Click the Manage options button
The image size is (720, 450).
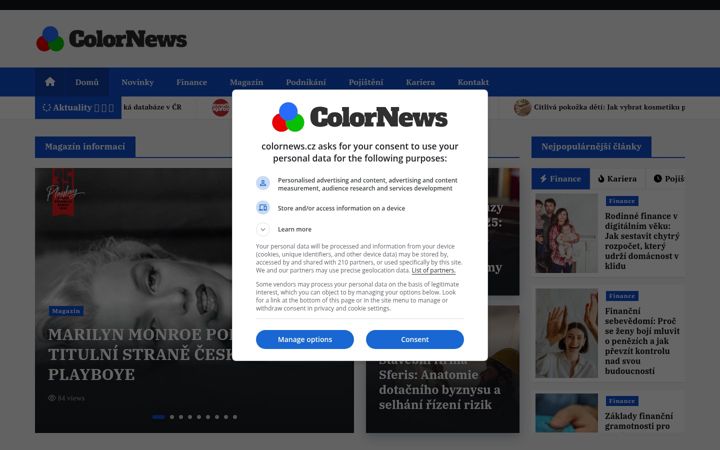coord(305,339)
